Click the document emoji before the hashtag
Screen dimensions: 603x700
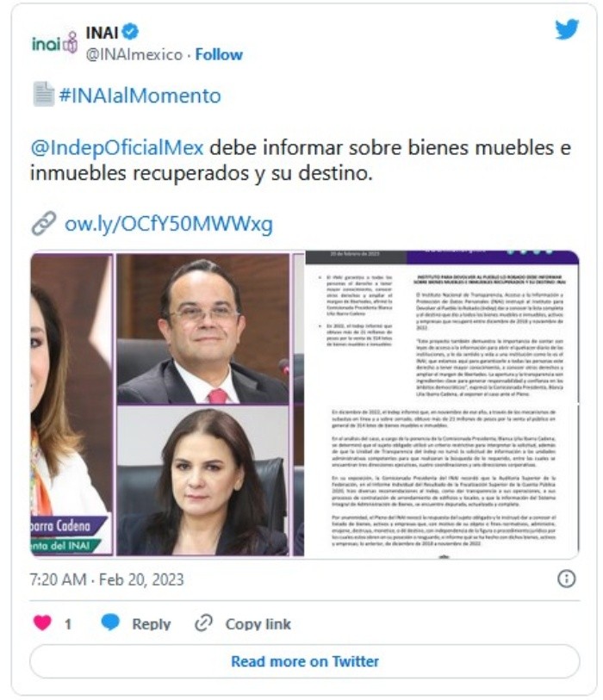(x=43, y=94)
